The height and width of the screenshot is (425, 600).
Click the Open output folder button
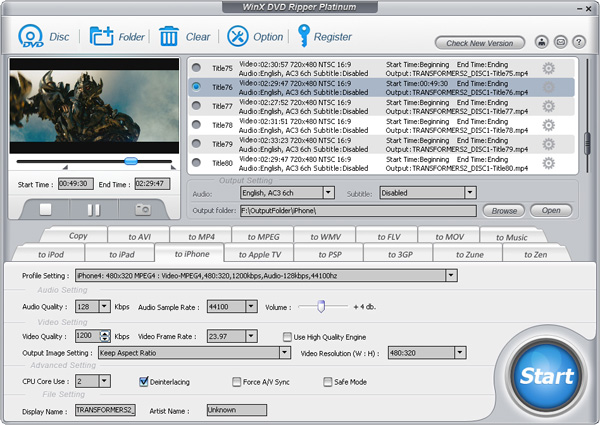coord(551,210)
